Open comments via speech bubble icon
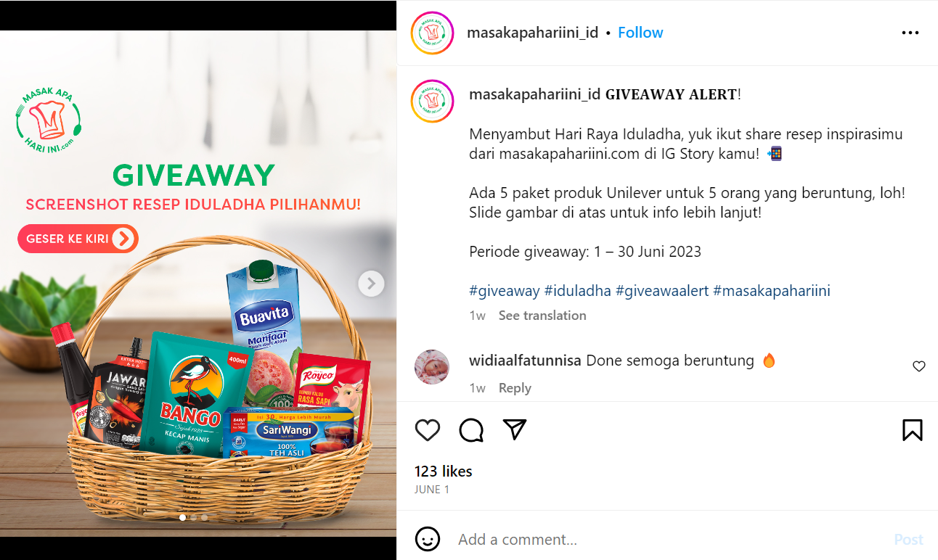 (x=471, y=430)
